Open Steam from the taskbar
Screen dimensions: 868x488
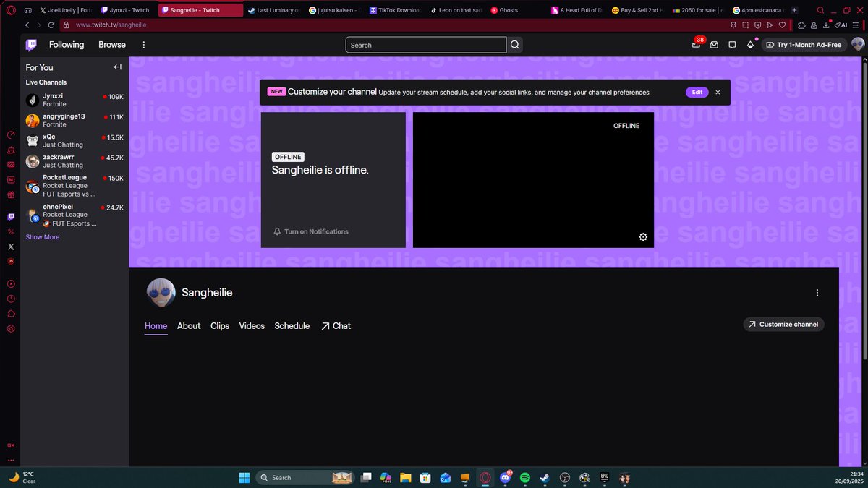coord(544,478)
